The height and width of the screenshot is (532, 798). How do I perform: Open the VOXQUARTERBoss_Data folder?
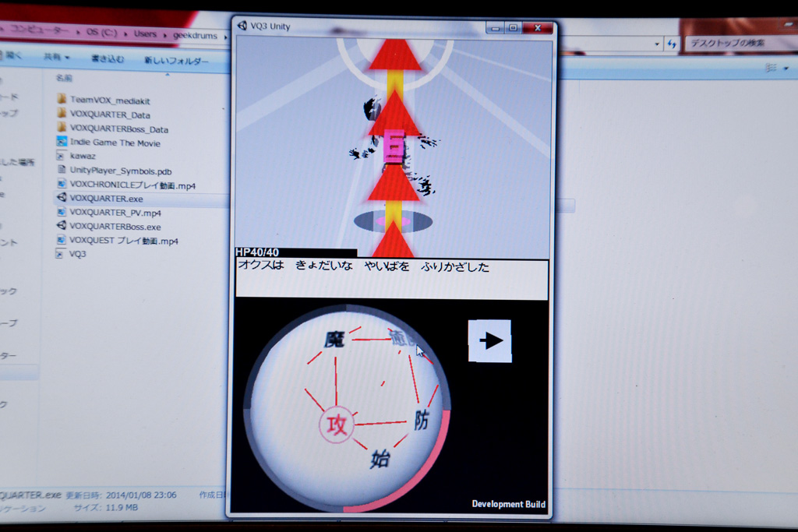pos(113,129)
